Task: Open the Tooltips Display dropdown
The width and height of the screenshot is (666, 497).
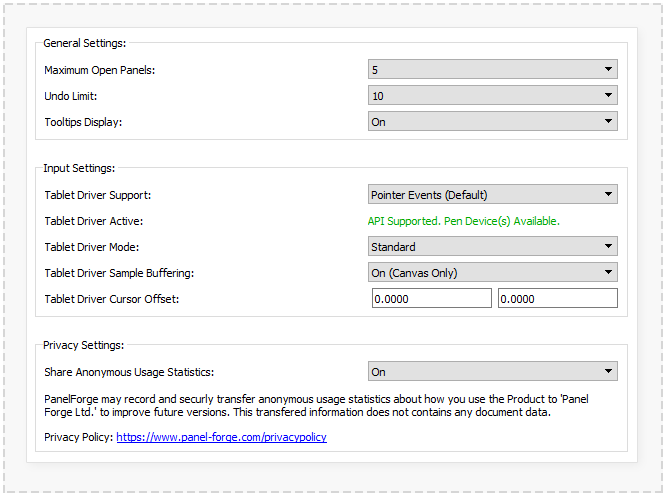Action: (x=492, y=122)
